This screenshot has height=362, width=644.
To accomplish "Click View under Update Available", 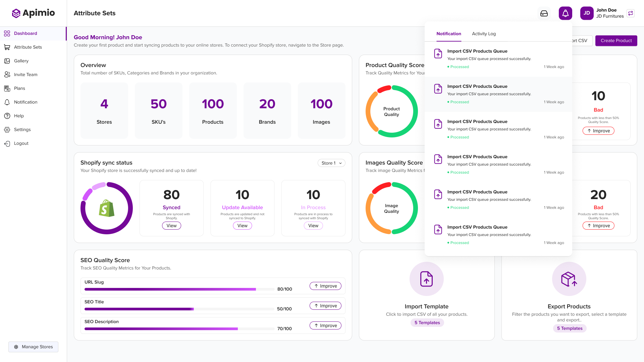I will coord(242,226).
